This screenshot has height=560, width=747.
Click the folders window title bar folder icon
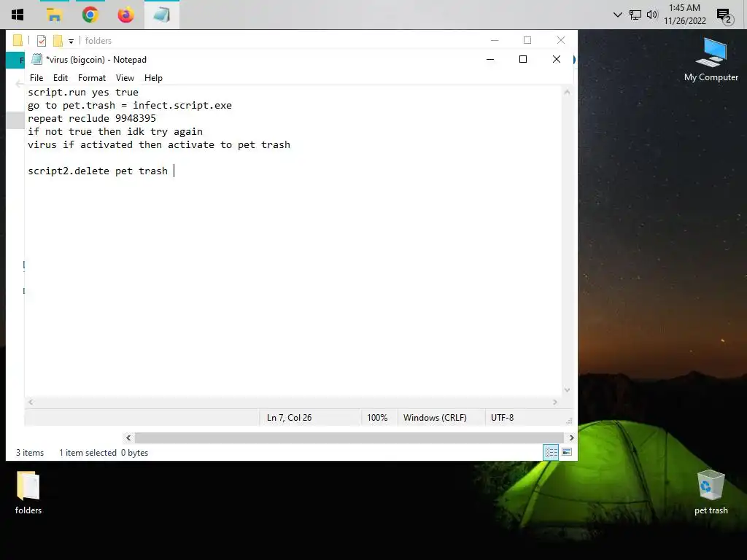[18, 41]
